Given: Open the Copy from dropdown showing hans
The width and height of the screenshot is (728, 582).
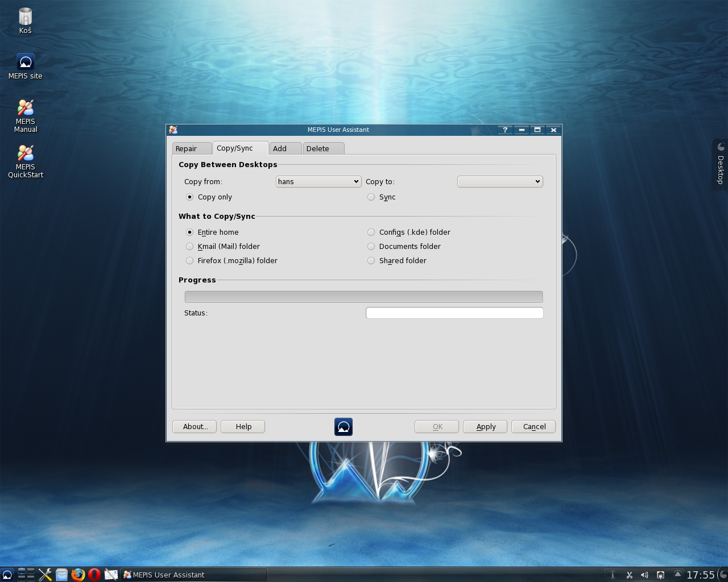Looking at the screenshot, I should pos(318,181).
